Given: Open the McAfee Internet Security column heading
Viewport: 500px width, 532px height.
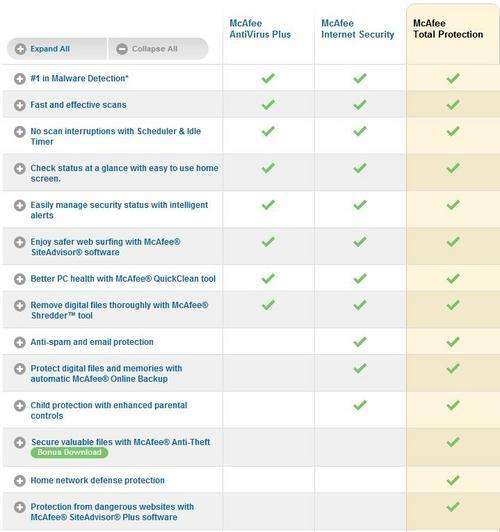Looking at the screenshot, I should [358, 29].
